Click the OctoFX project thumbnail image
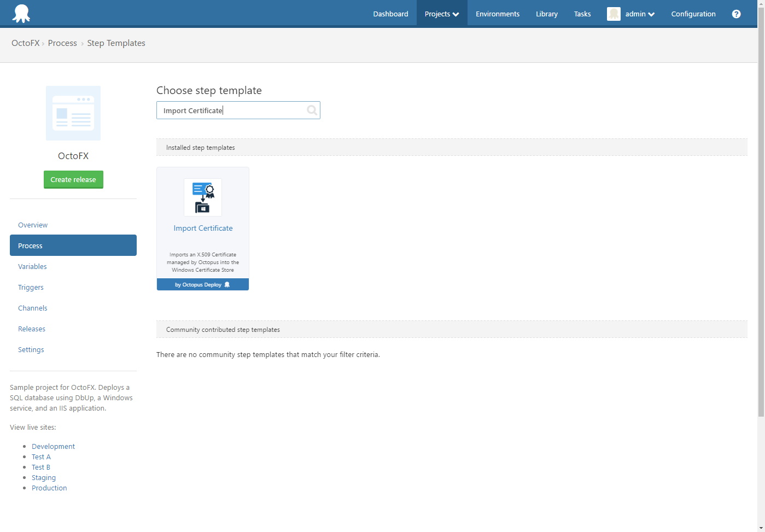This screenshot has height=532, width=765. (x=73, y=113)
